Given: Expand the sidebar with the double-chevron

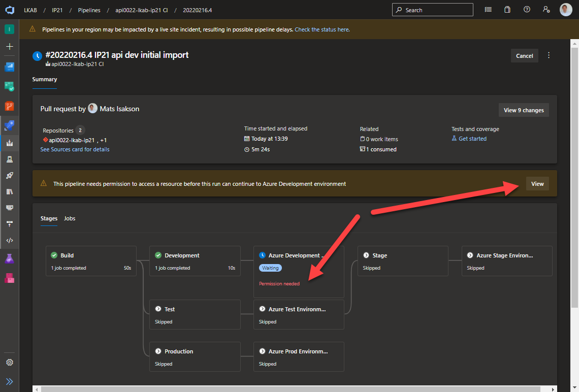Looking at the screenshot, I should (9, 381).
